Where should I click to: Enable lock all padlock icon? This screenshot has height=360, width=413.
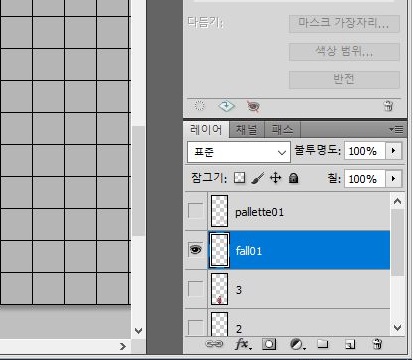pyautogui.click(x=293, y=178)
